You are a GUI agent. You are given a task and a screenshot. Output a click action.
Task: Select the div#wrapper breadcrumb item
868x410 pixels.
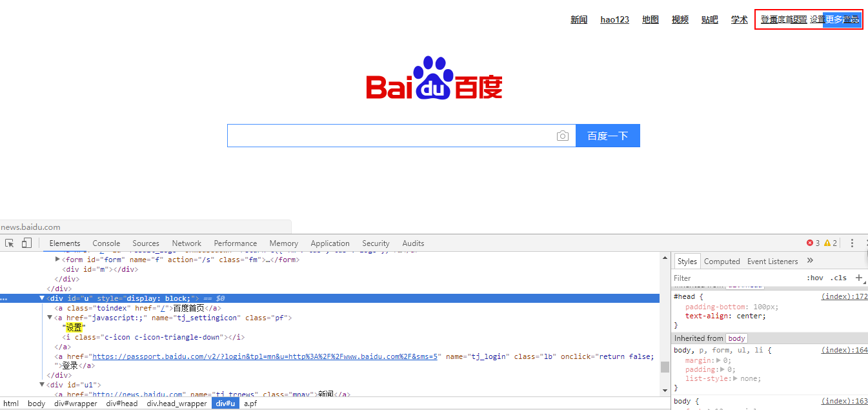point(76,404)
